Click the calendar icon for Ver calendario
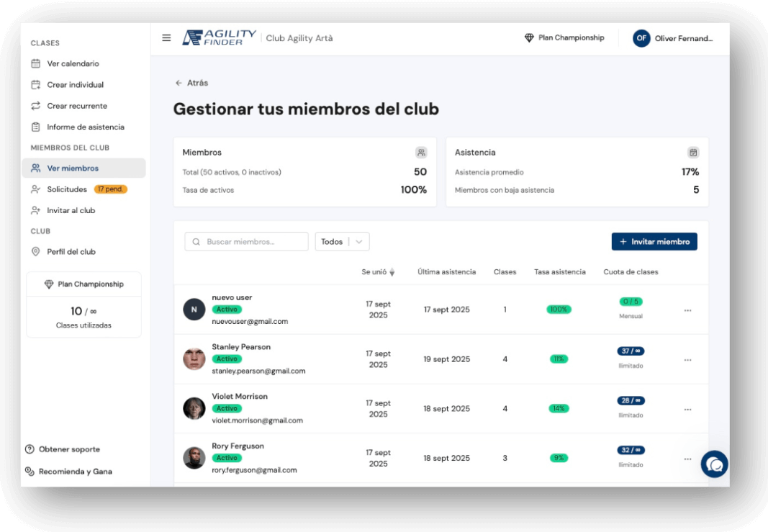This screenshot has width=768, height=532. [x=36, y=63]
